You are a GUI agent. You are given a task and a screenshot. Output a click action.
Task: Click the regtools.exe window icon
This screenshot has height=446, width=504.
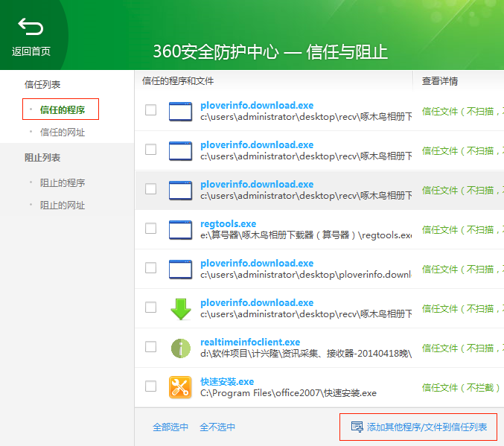tap(180, 229)
